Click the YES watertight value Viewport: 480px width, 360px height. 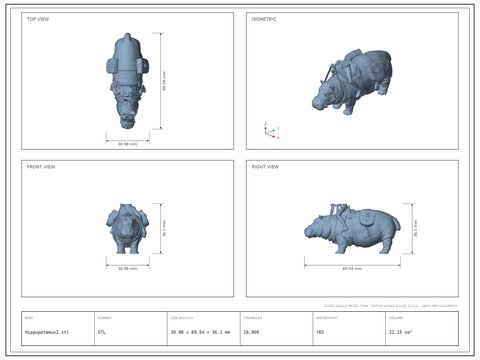click(x=320, y=332)
